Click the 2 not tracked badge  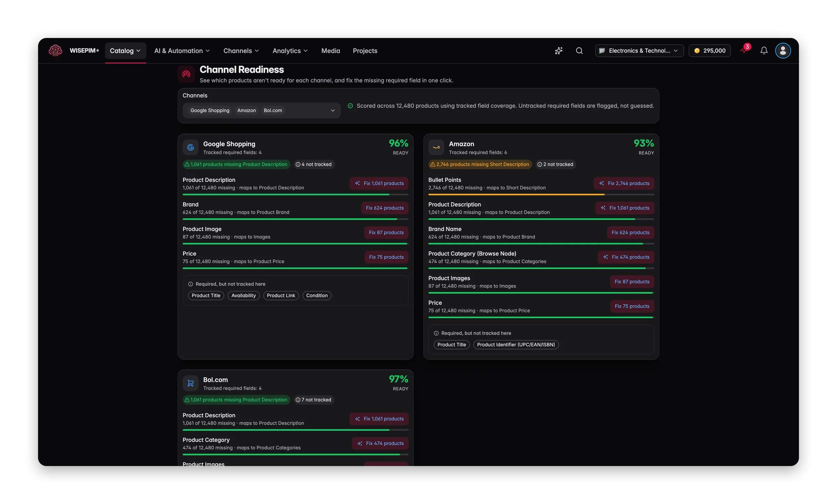pos(555,164)
